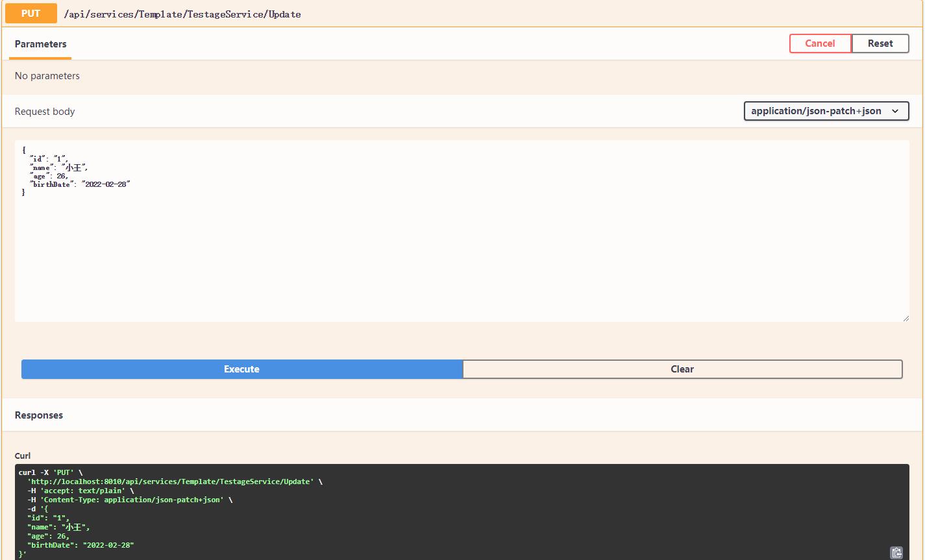
Task: Click the 'Request body' label
Action: tap(45, 112)
